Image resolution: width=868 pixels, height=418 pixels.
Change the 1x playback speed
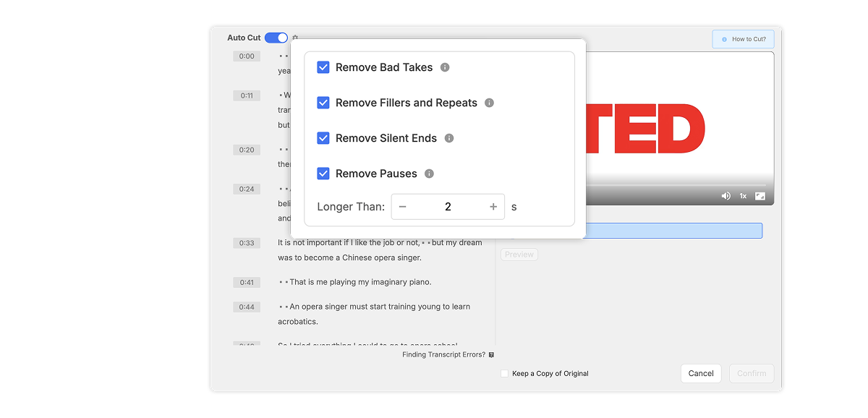tap(743, 195)
